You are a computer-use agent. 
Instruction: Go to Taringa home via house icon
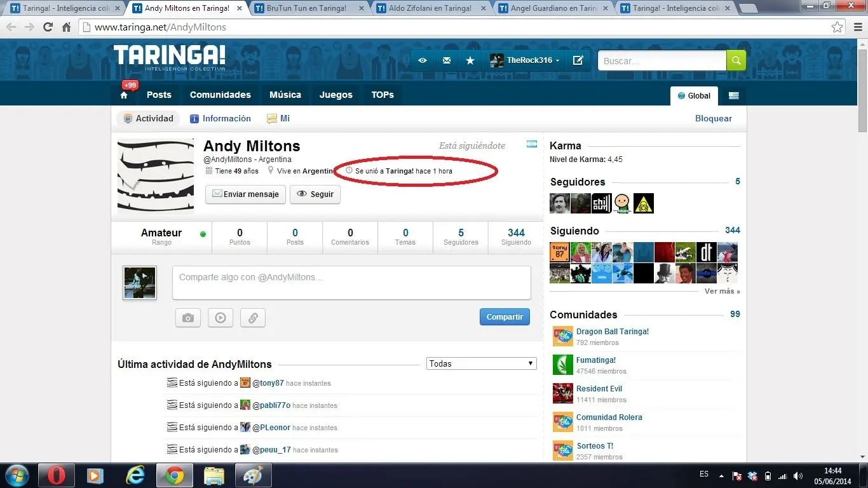point(124,95)
